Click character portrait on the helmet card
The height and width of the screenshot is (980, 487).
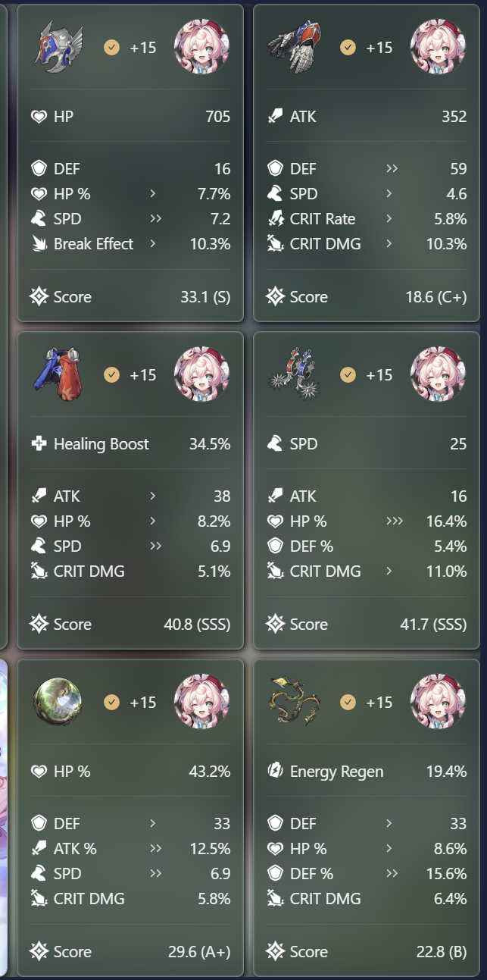201,47
